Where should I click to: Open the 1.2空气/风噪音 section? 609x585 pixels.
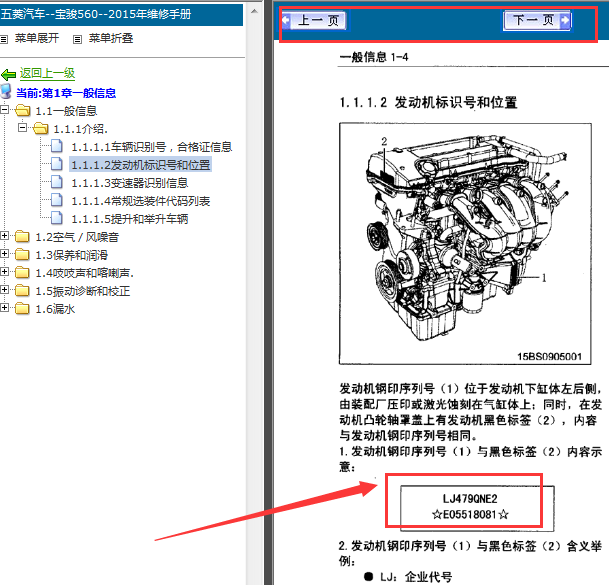pos(77,237)
